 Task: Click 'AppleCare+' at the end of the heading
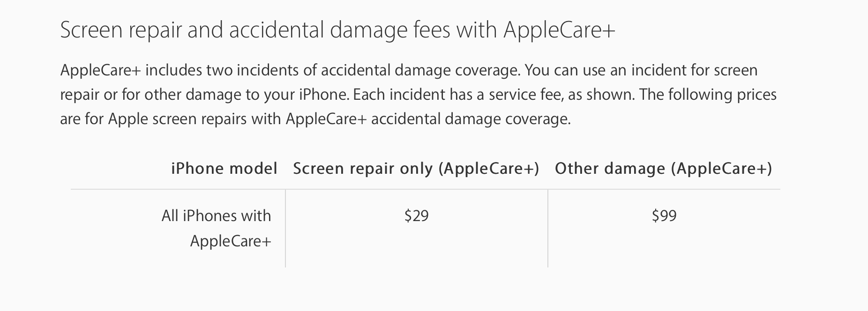click(x=559, y=30)
